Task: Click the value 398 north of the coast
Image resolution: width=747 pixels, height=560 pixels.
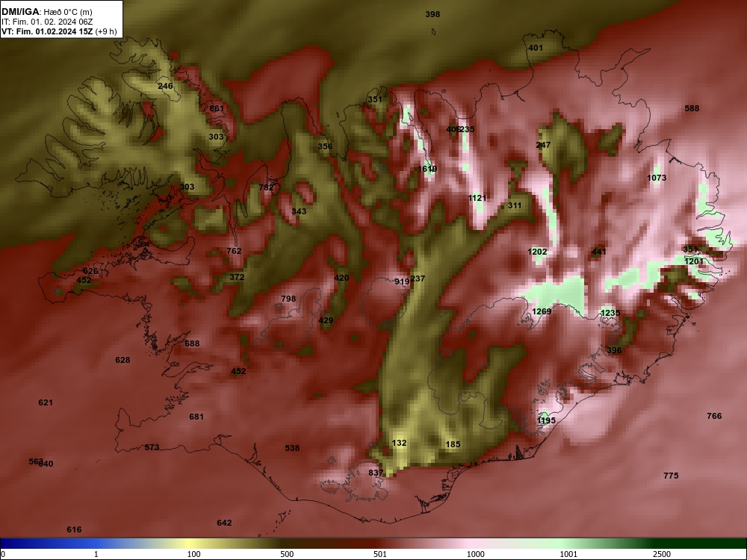Action: pyautogui.click(x=433, y=14)
